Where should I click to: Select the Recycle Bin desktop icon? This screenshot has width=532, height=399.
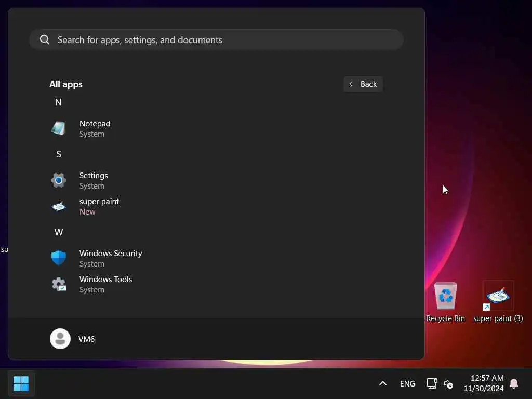(445, 302)
